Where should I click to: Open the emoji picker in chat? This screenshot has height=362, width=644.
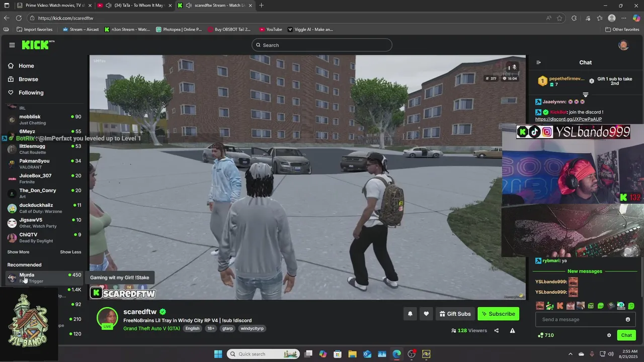coord(628,319)
